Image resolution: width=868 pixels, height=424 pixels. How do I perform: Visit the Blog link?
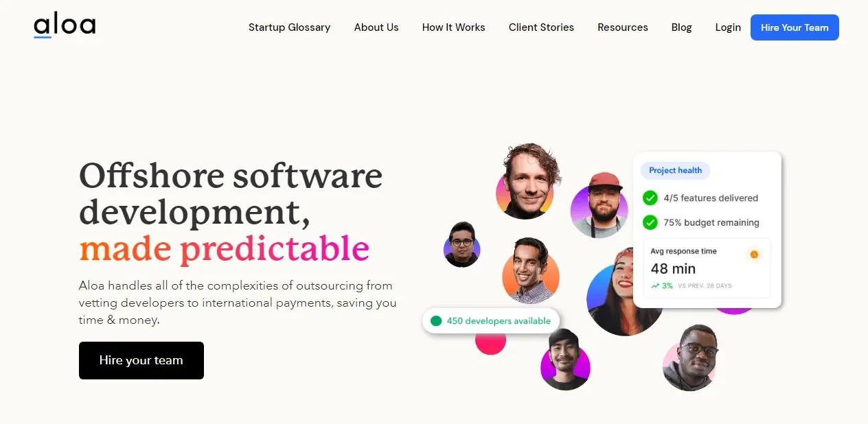[x=681, y=27]
